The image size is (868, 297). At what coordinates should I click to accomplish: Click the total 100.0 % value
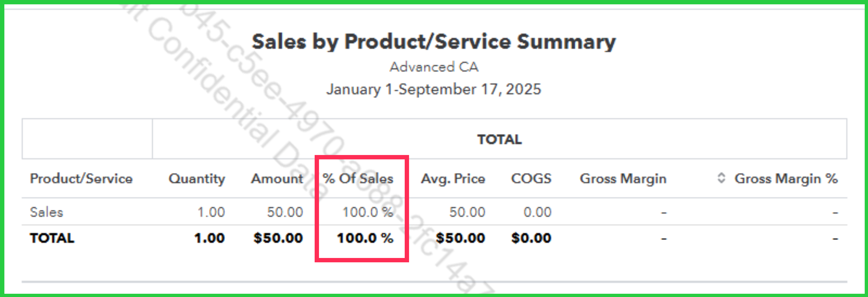[x=365, y=238]
